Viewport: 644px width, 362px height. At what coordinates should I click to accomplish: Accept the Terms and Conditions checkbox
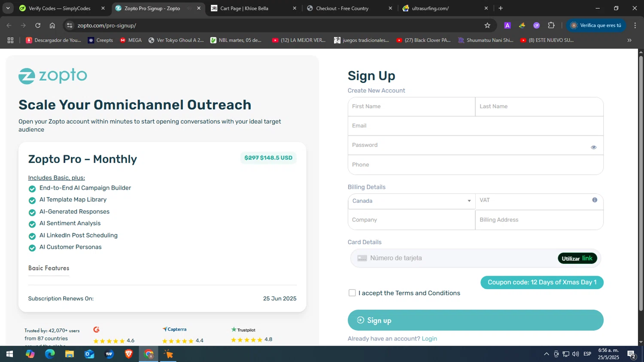tap(352, 293)
